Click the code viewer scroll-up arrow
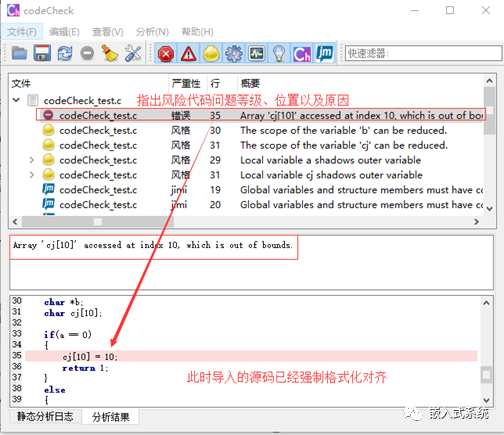This screenshot has height=435, width=504. pos(486,303)
